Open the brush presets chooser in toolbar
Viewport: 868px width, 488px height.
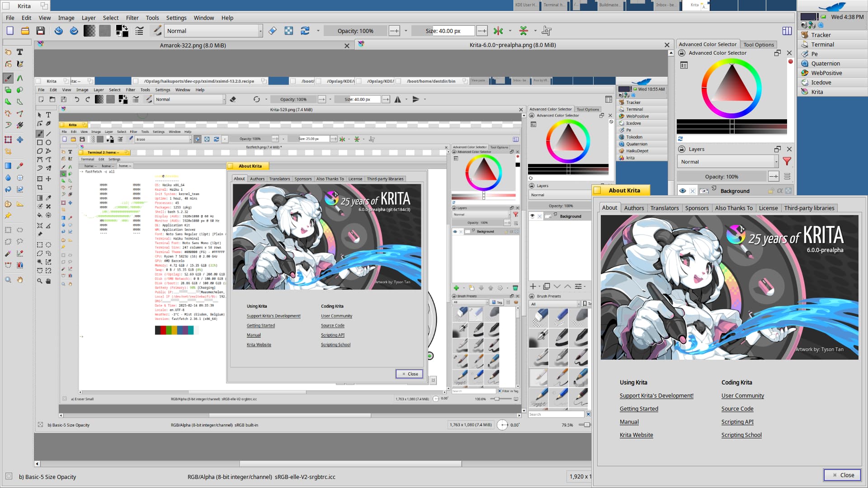coord(157,31)
